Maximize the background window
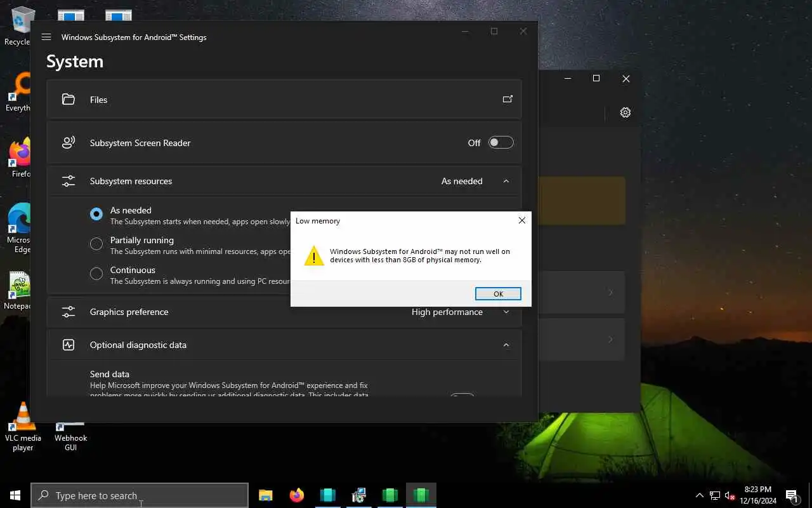The image size is (812, 508). (x=596, y=78)
